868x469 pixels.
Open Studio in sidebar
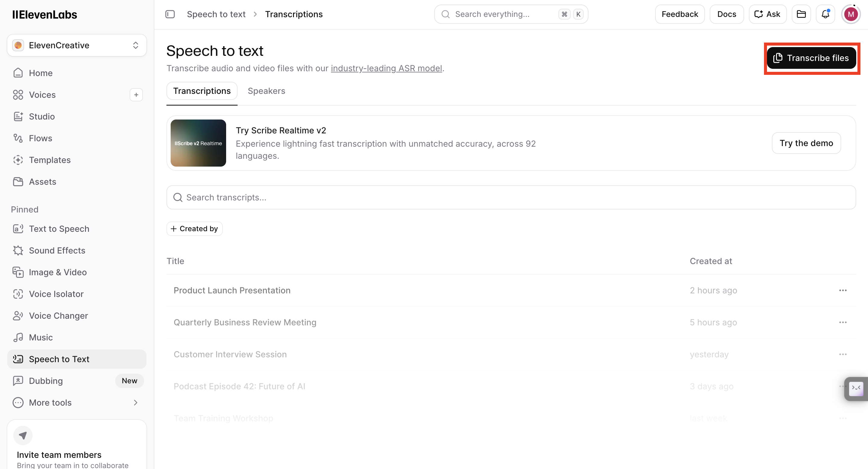click(77, 116)
